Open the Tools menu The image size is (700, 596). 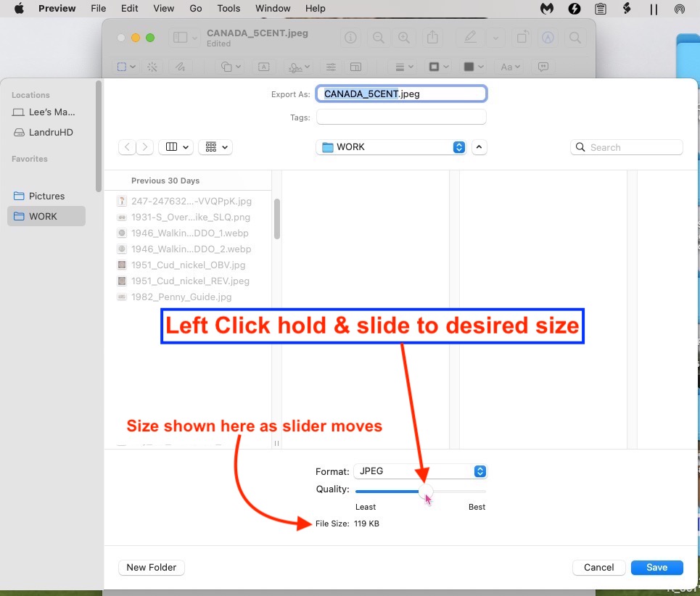click(228, 9)
